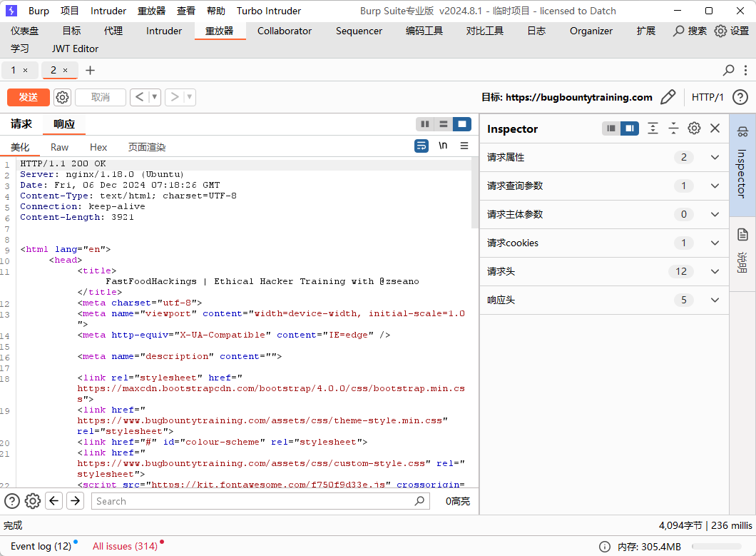
Task: Open Repeater send settings gear icon
Action: click(62, 98)
